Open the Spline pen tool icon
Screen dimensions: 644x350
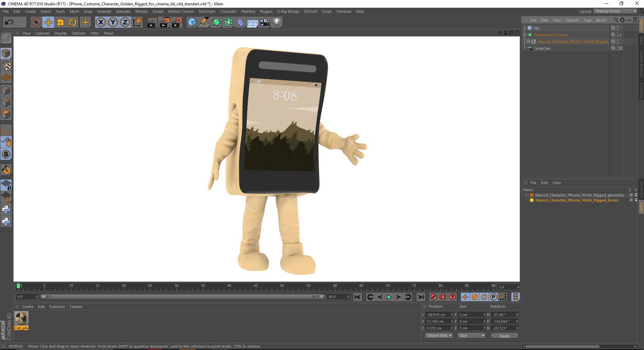pos(204,23)
